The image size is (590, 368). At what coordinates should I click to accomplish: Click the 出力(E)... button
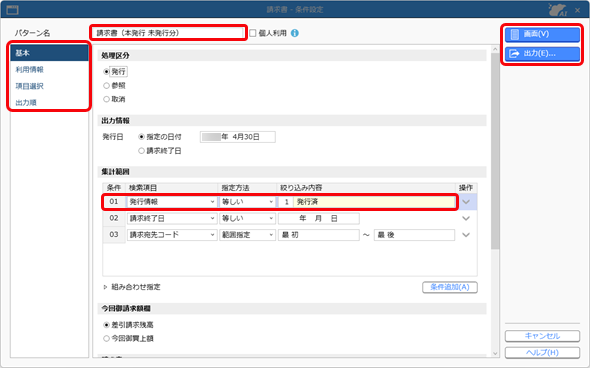(542, 54)
